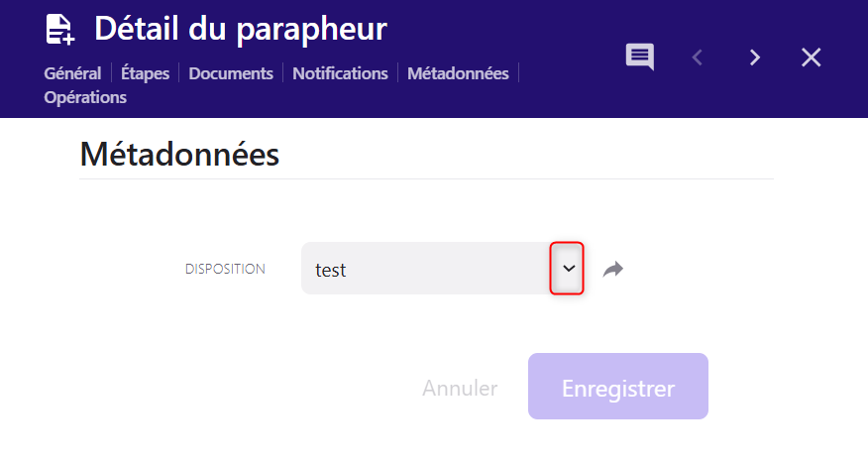Show the Notifications tab
868x464 pixels.
click(340, 73)
